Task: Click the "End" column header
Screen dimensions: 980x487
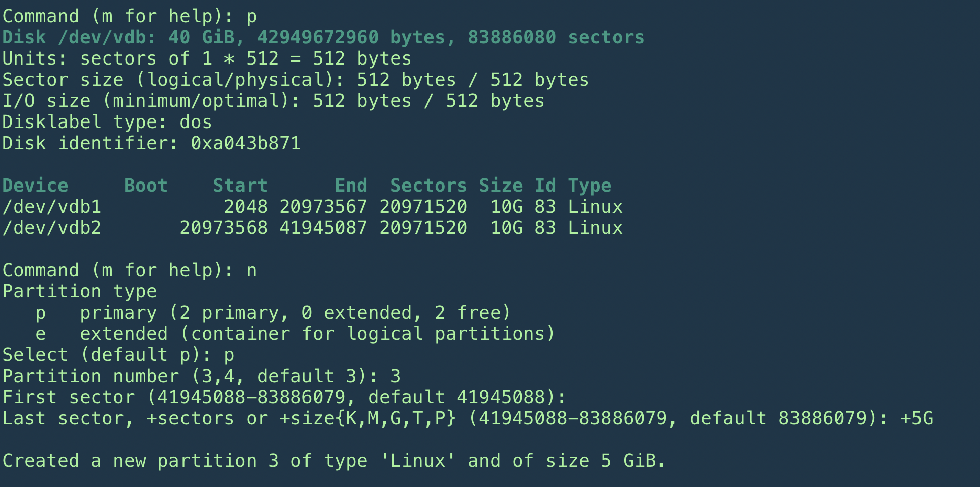Action: click(x=351, y=186)
